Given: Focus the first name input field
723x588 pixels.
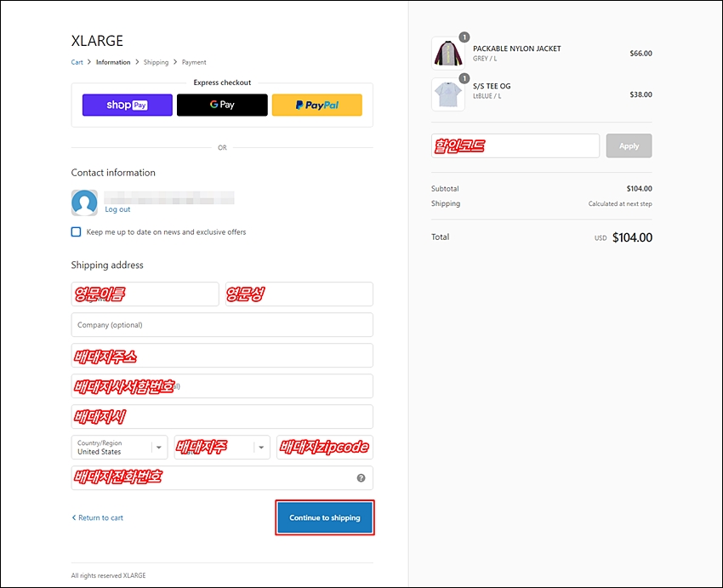Looking at the screenshot, I should pos(145,294).
